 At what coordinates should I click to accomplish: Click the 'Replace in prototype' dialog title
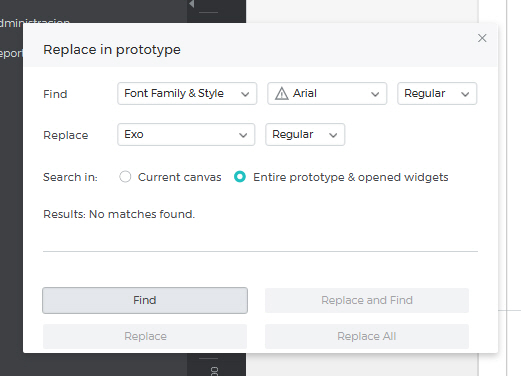pos(112,50)
